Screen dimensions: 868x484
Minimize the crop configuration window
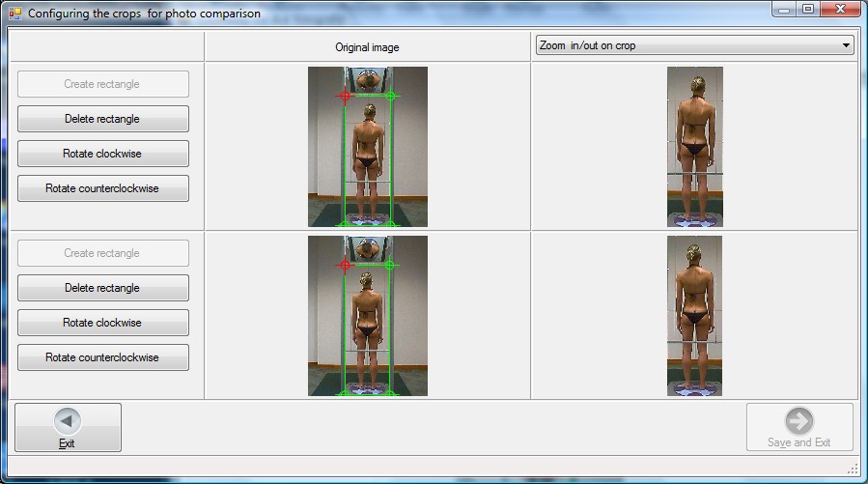(x=784, y=9)
